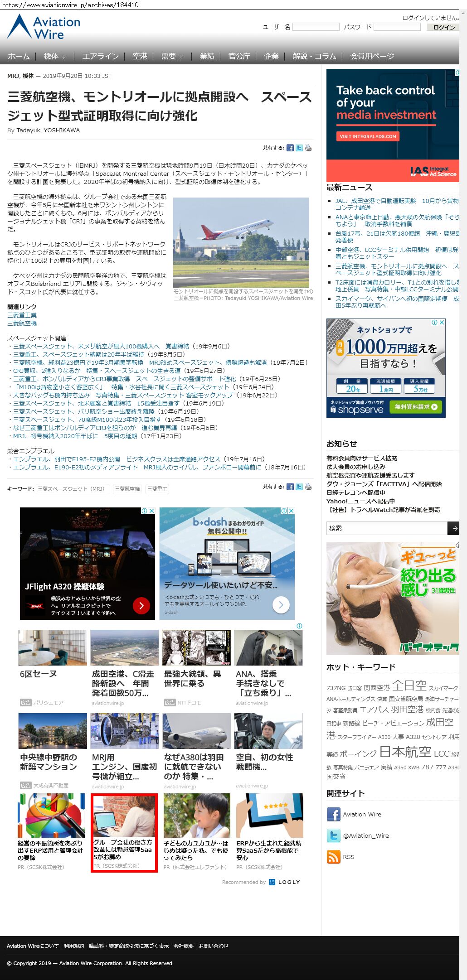
Task: Share via Twitter icon below the byline
Action: 299,148
